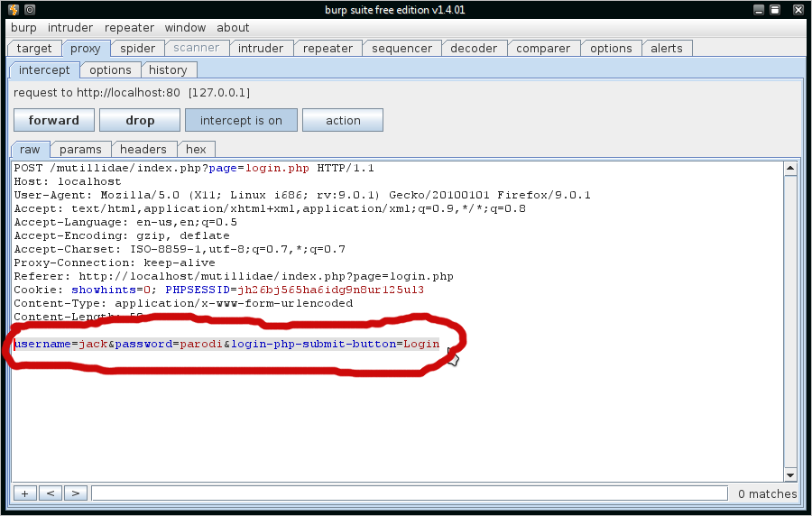Select the raw request view tab

coord(30,149)
